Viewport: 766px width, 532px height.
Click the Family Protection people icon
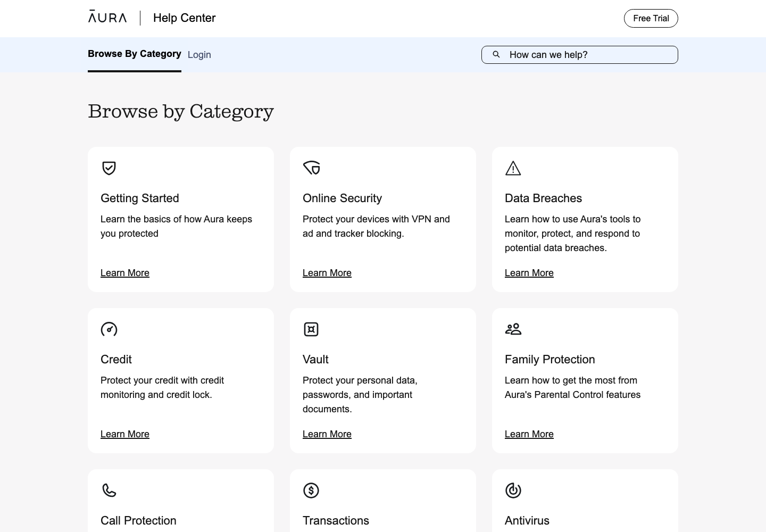point(513,329)
